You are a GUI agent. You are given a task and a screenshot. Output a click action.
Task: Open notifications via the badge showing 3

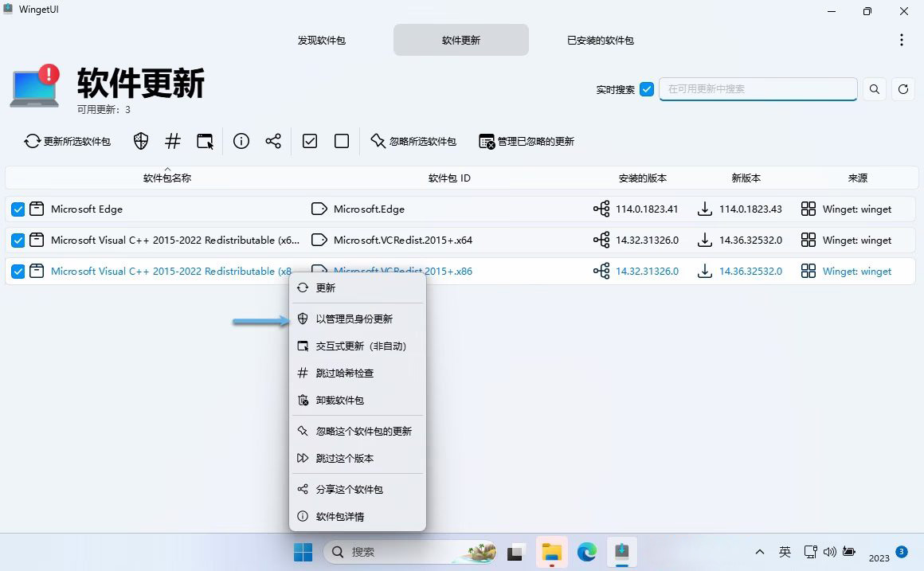(x=901, y=552)
